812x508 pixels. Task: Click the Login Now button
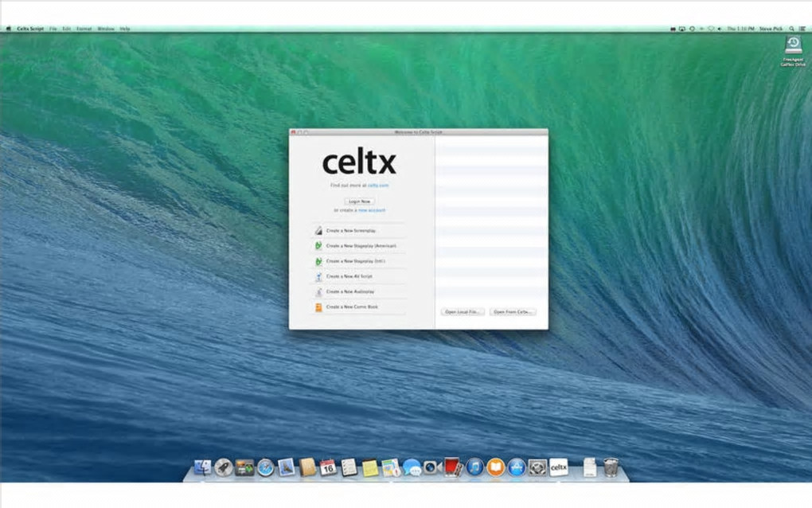coord(359,201)
